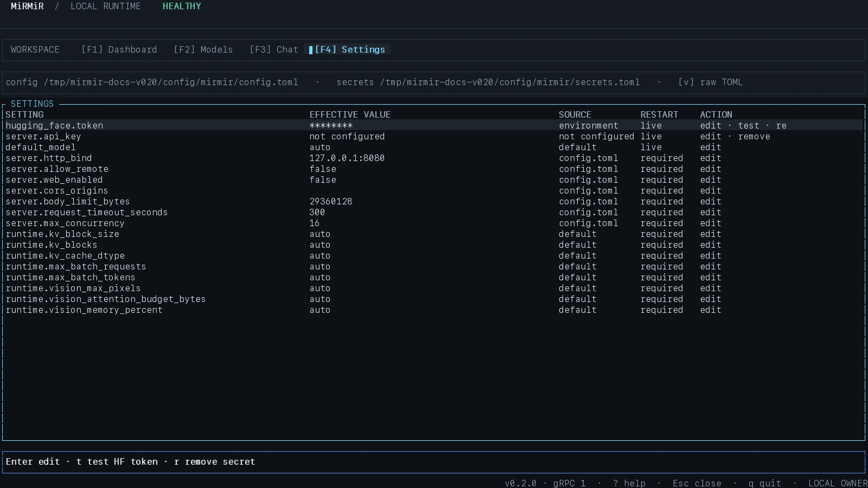Select the runtime.kv_blocks setting name
868x488 pixels.
tap(52, 245)
